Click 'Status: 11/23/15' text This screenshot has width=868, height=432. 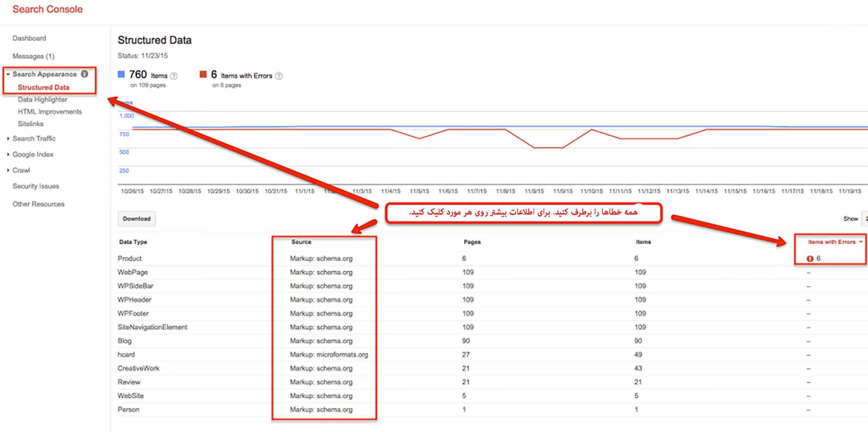[142, 56]
